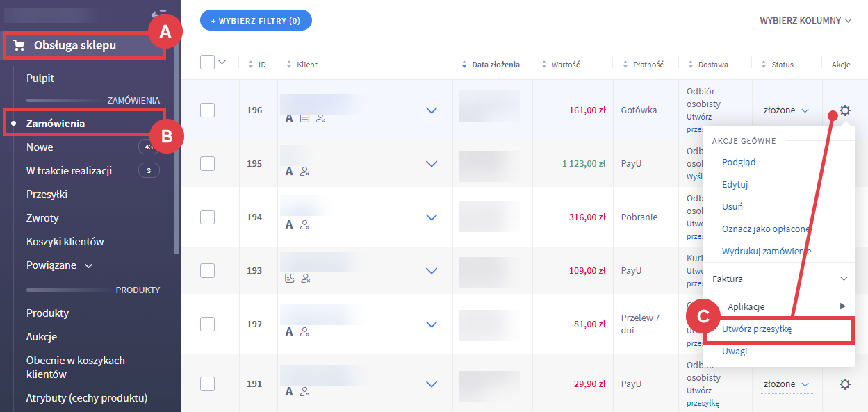Collapse the sidebar using the arrow icon
This screenshot has height=412, width=868.
tap(158, 13)
